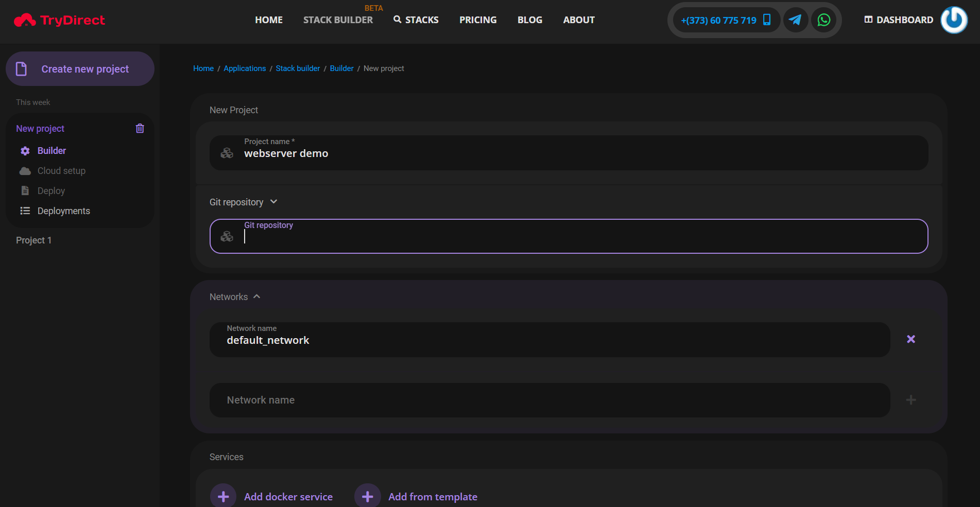Select Deployments in the sidebar
Image resolution: width=980 pixels, height=507 pixels.
pos(63,211)
